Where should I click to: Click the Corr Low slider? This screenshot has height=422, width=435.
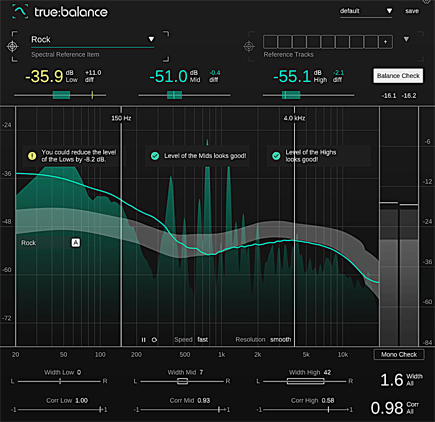coord(59,410)
